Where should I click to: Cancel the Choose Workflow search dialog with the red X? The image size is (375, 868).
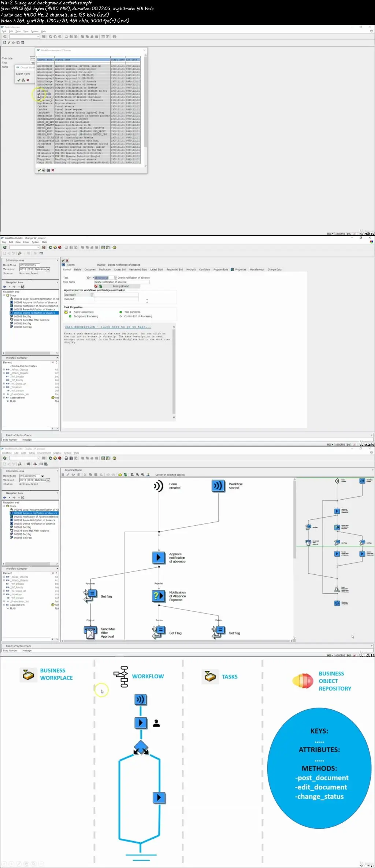[x=28, y=80]
